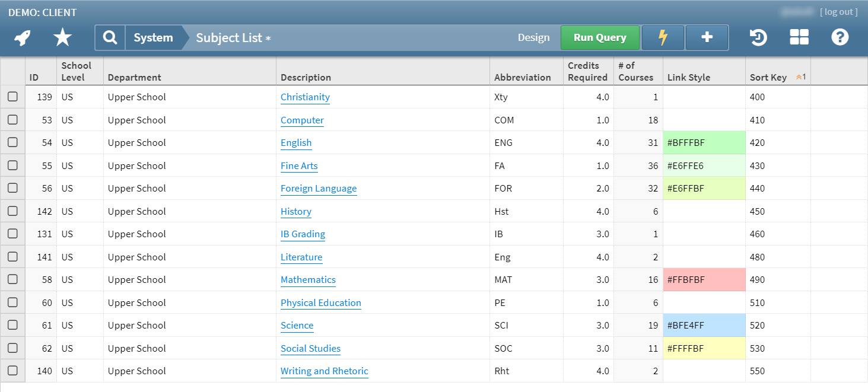
Task: Click the magnifying glass search icon
Action: point(110,38)
